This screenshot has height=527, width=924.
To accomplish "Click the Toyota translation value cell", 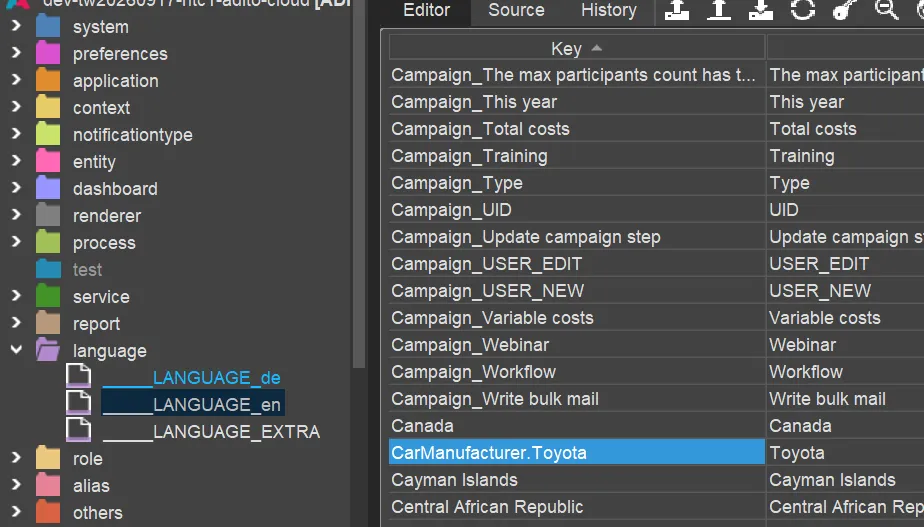I will click(846, 453).
